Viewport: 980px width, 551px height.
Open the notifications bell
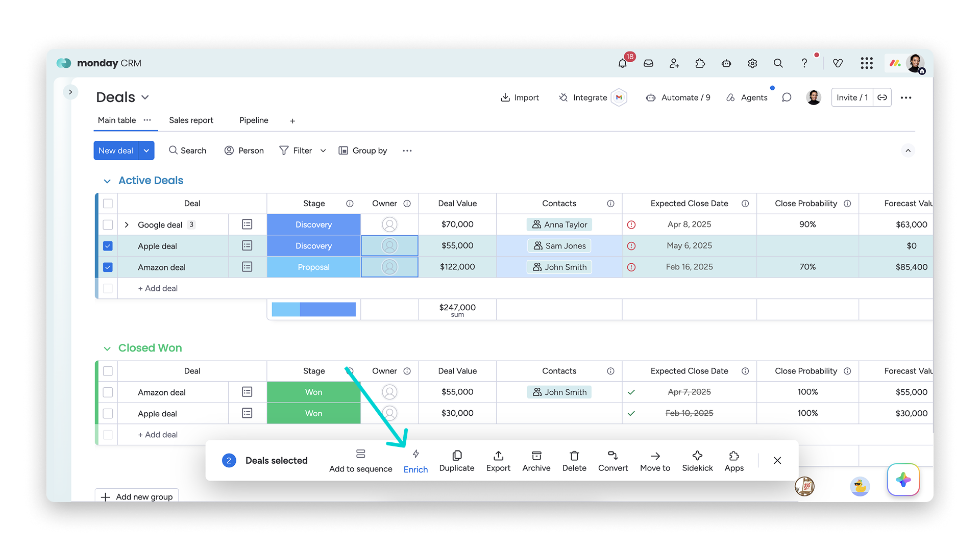pos(622,63)
